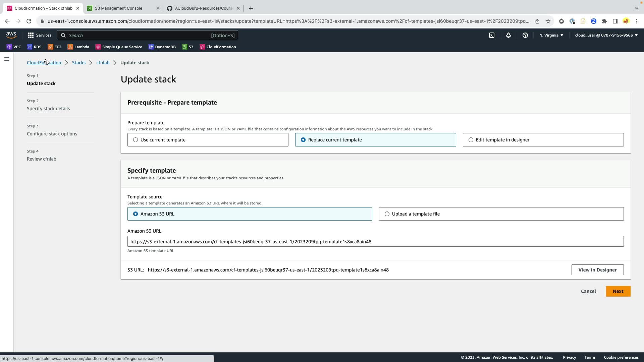Open AWS CloudShell icon in top bar
The image size is (644, 362).
[492, 35]
